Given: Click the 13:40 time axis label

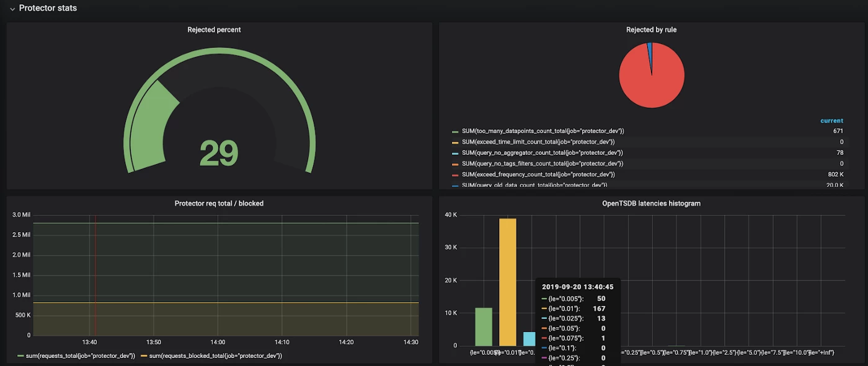Looking at the screenshot, I should tap(89, 342).
